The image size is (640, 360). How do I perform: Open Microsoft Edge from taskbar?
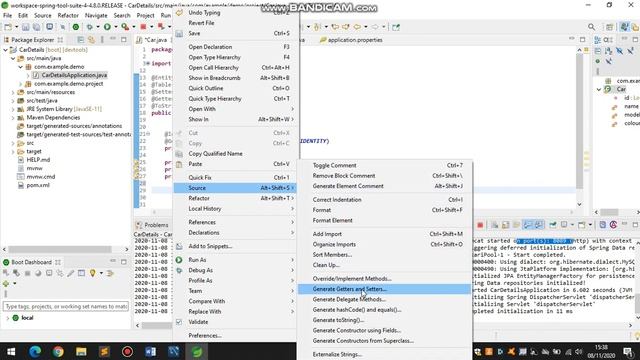[35, 351]
